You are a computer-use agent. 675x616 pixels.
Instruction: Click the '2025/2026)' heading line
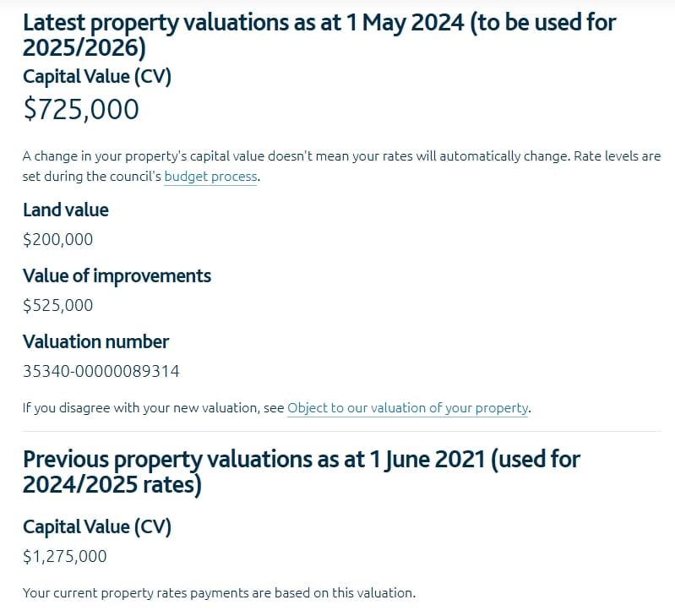[x=84, y=47]
